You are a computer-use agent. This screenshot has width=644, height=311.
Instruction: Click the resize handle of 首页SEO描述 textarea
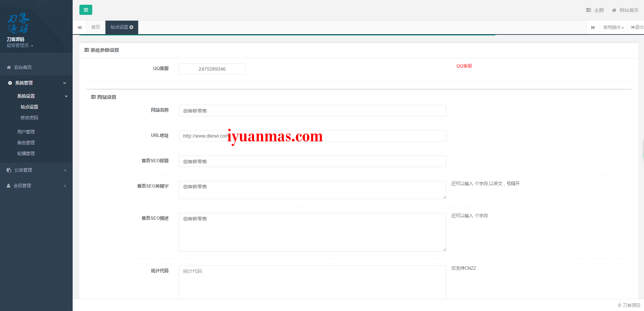tap(444, 249)
